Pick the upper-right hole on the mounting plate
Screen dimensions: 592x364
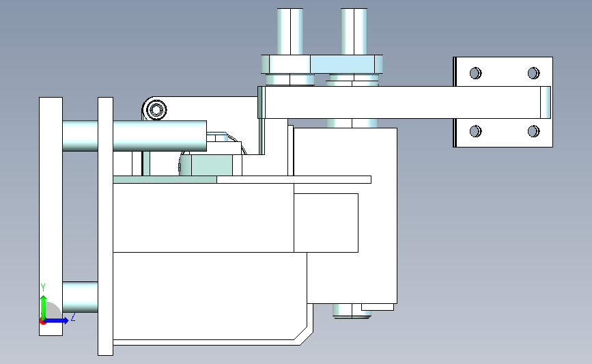(x=533, y=73)
